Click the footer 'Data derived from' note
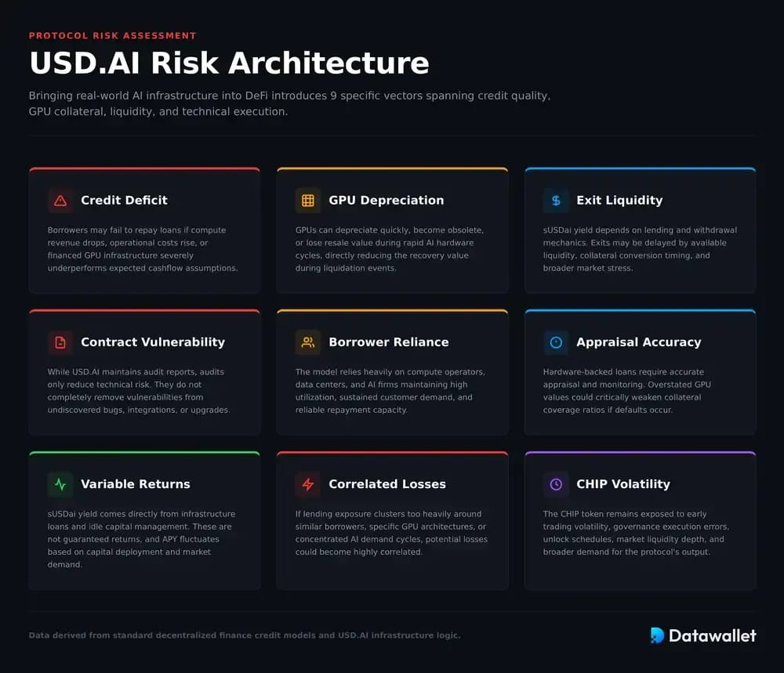 [245, 635]
